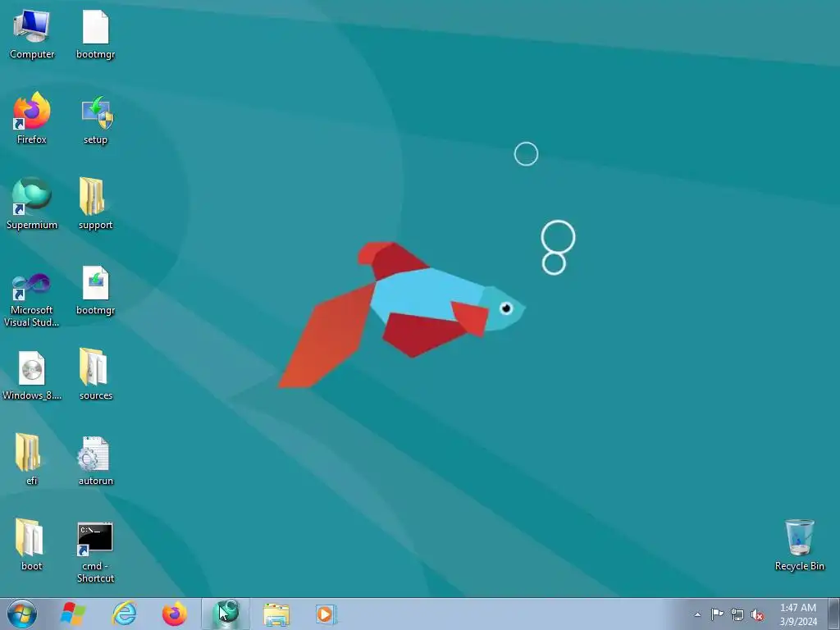Launch Internet Explorer from the taskbar

point(125,614)
